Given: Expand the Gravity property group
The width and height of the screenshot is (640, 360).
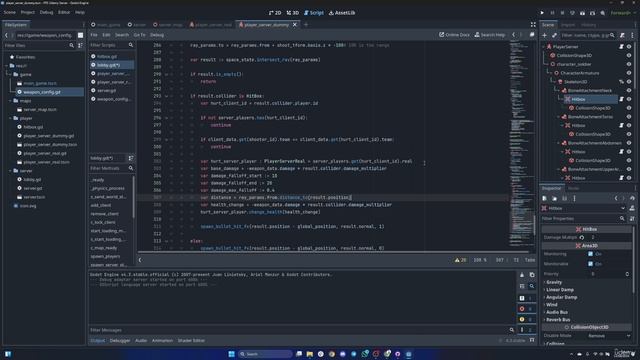Looking at the screenshot, I should tap(553, 282).
